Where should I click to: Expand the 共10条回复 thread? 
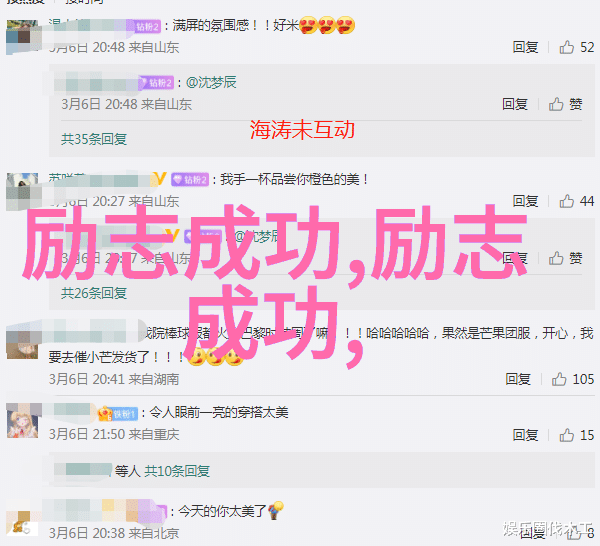tap(177, 471)
